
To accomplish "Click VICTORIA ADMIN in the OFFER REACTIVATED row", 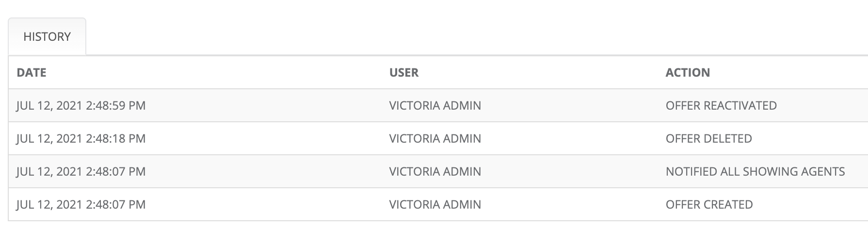I will (435, 106).
